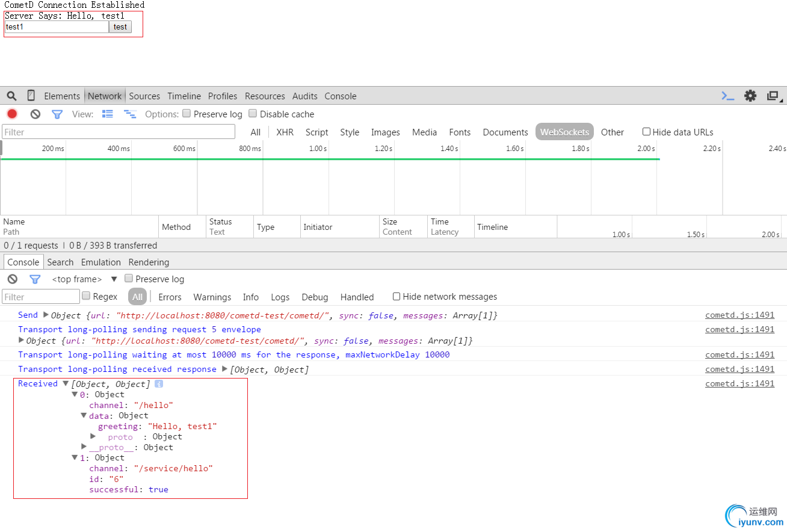Collapse the Received [Object, Object] array
Image resolution: width=787 pixels, height=532 pixels.
66,383
